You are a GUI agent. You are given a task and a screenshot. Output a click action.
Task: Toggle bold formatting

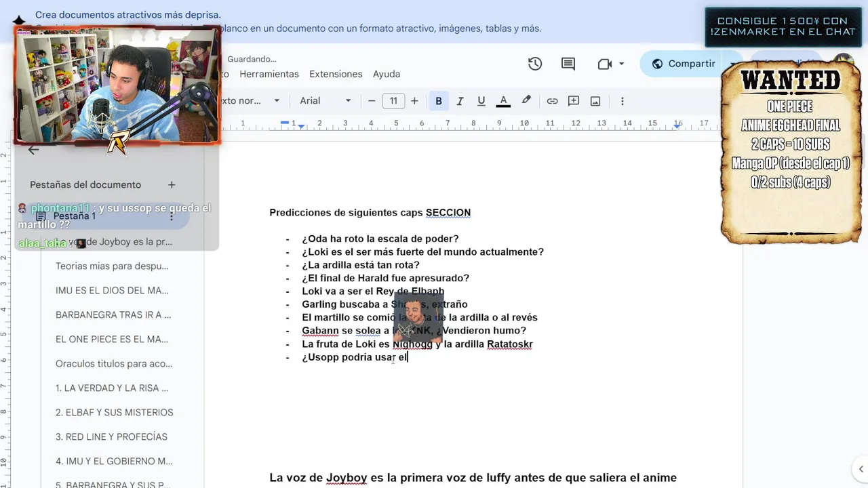439,101
